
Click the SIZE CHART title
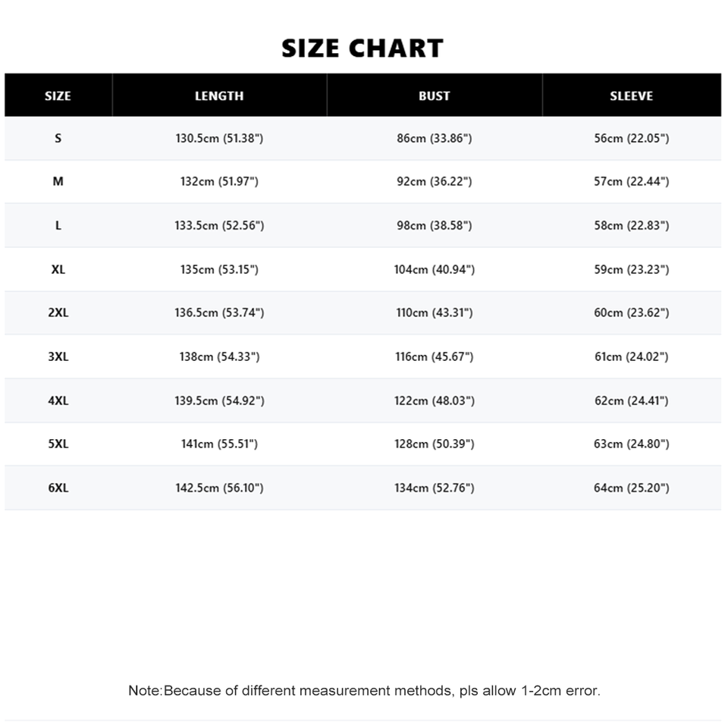pos(362,49)
